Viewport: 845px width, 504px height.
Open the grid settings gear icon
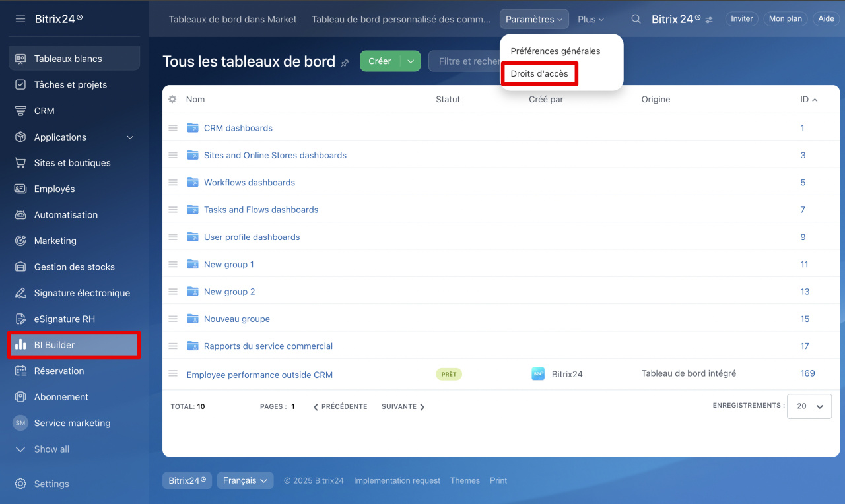172,99
